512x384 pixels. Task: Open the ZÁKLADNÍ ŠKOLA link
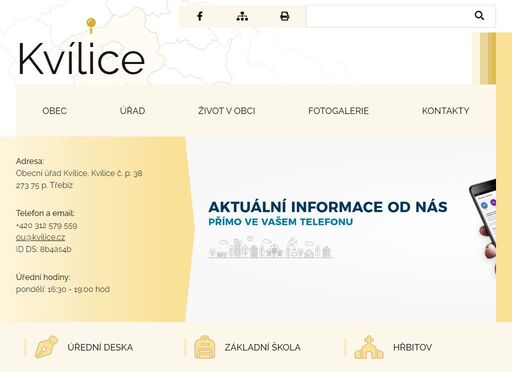263,347
